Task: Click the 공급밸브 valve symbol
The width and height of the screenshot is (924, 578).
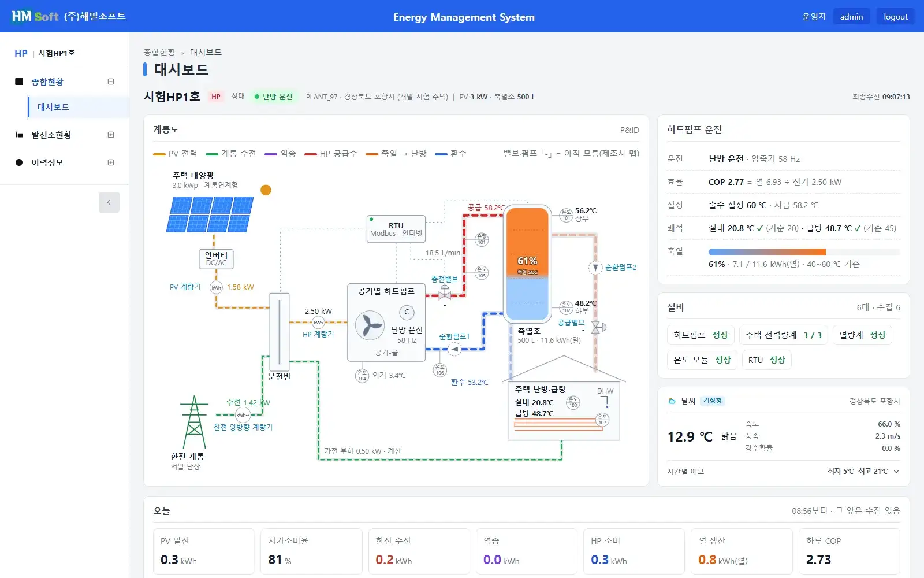Action: click(x=598, y=327)
